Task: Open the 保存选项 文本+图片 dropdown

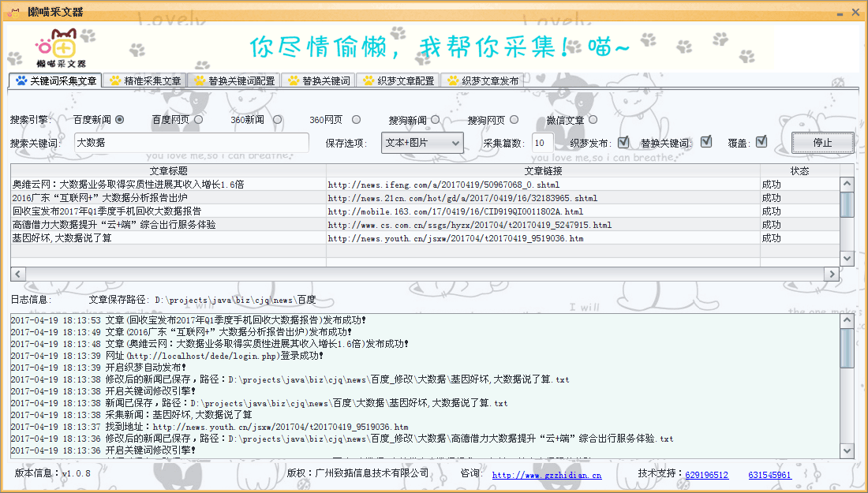Action: click(422, 143)
